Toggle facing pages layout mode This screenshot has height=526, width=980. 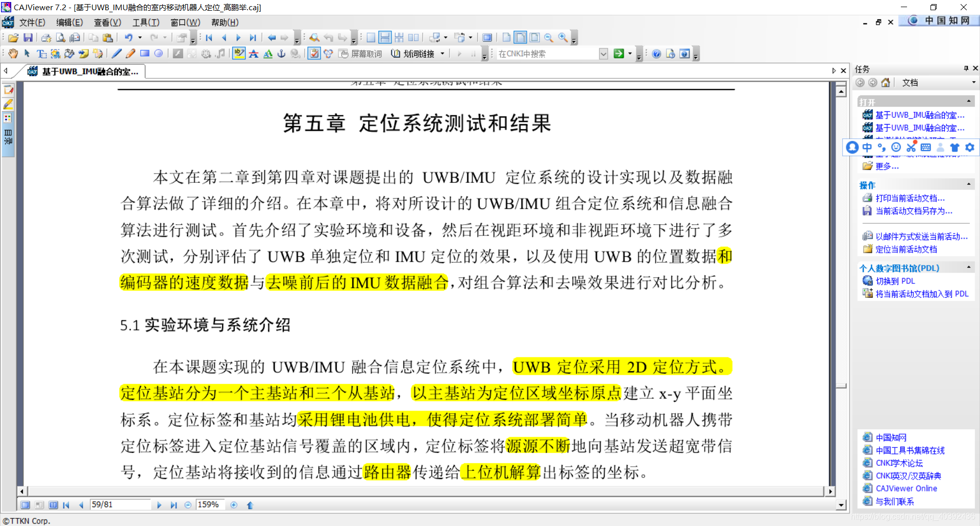click(413, 38)
